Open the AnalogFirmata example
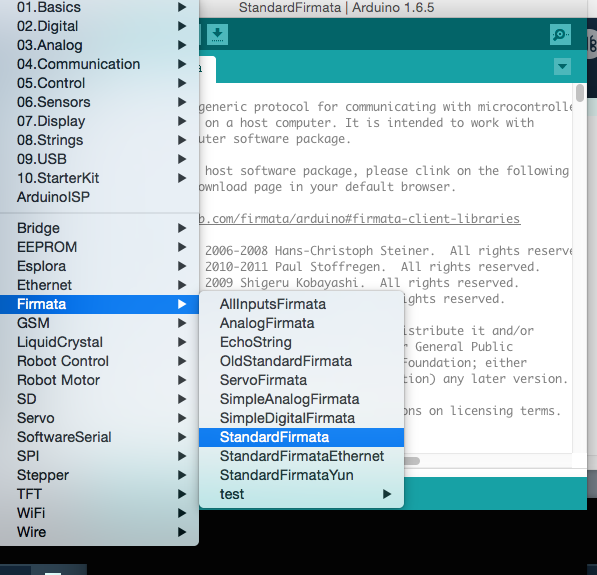The image size is (597, 575). [301, 324]
